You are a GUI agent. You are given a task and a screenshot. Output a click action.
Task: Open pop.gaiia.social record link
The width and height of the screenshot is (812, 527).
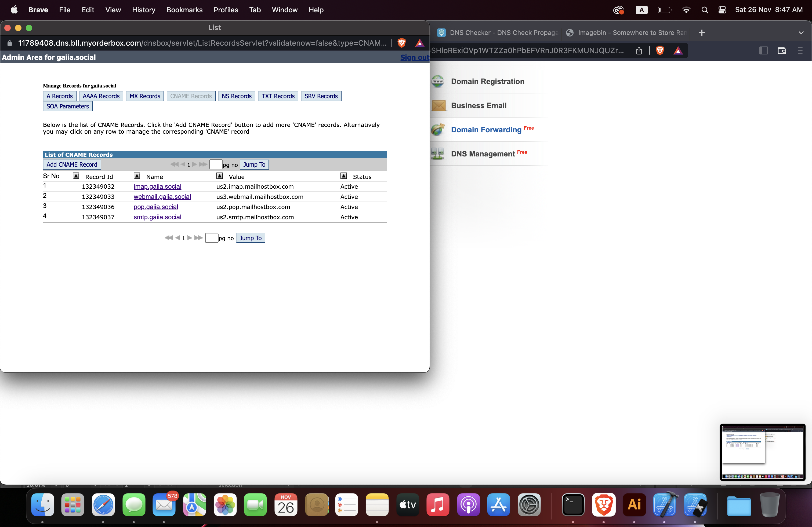(x=155, y=207)
